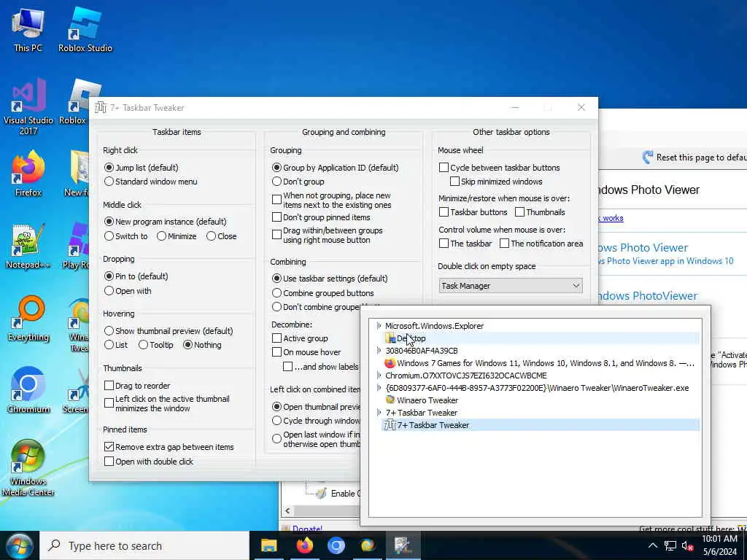Collapse the 7+ Taskbar Tweaker group node
This screenshot has width=747, height=560.
(x=379, y=413)
